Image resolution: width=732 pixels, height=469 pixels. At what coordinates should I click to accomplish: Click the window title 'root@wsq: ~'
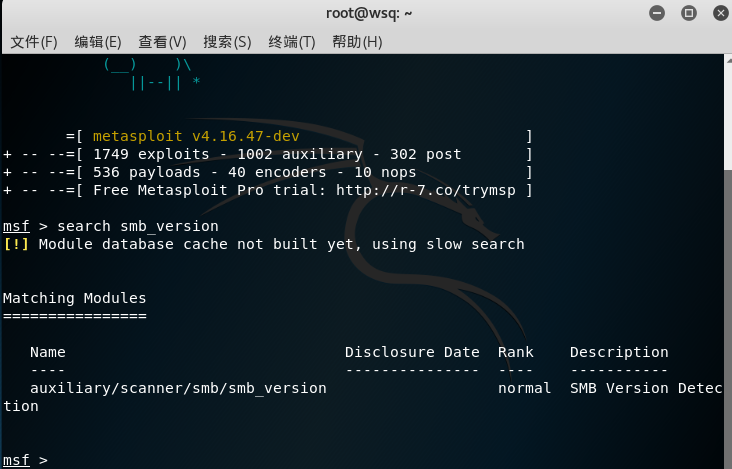pyautogui.click(x=369, y=13)
